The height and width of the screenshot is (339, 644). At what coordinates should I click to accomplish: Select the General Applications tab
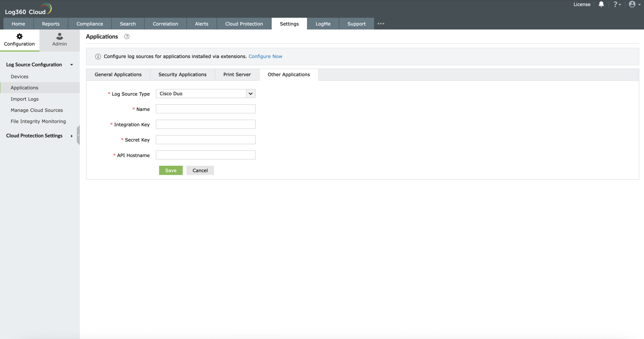tap(118, 75)
